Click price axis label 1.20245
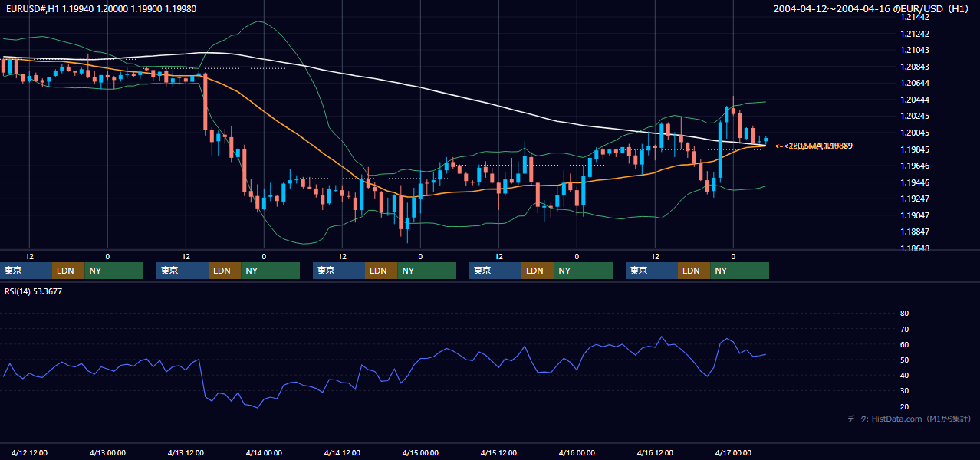980x460 pixels. click(x=916, y=116)
